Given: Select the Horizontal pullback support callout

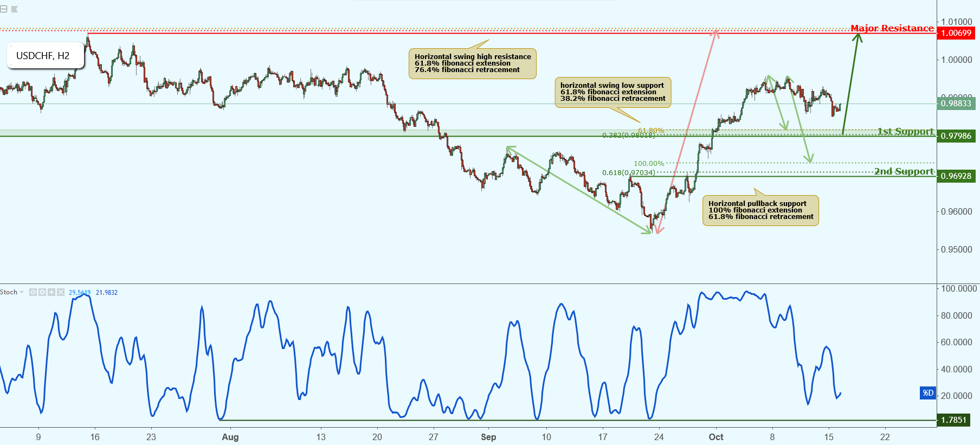Looking at the screenshot, I should point(760,210).
